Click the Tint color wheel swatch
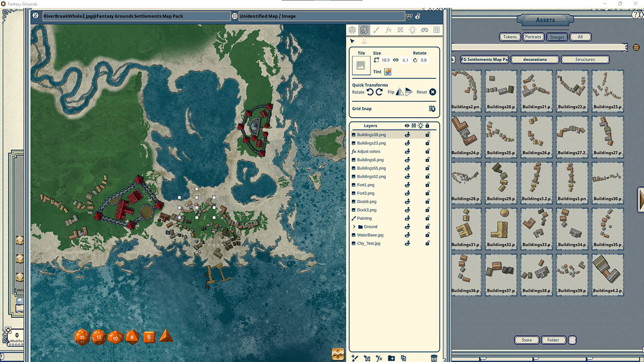The width and height of the screenshot is (644, 362). point(388,72)
